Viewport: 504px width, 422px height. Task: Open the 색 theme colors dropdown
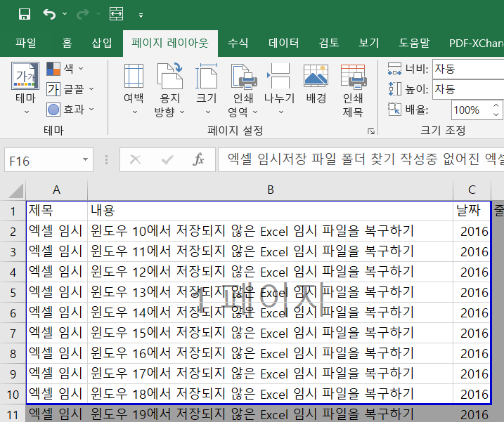click(65, 68)
